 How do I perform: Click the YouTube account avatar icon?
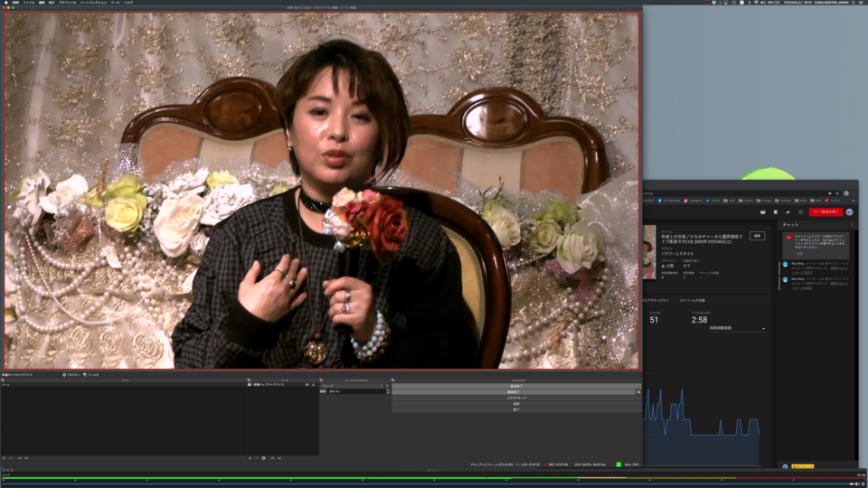tap(849, 211)
